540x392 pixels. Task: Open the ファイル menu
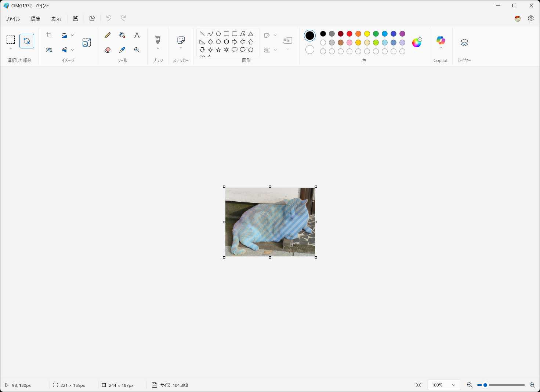click(12, 18)
